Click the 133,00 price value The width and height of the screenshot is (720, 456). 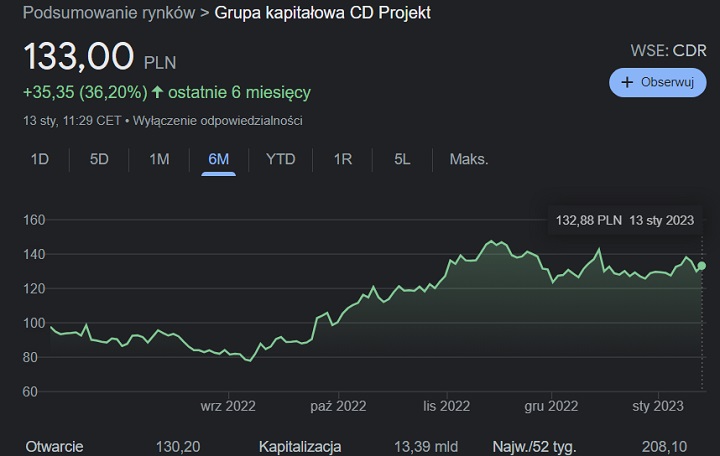pyautogui.click(x=79, y=56)
